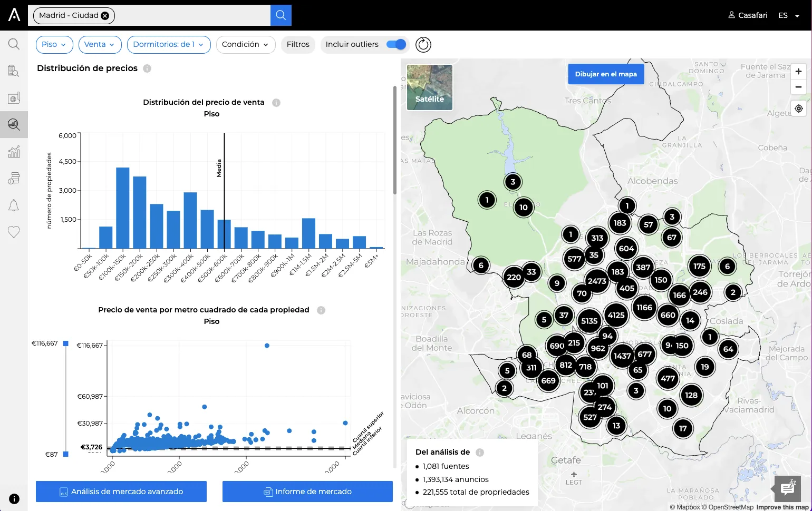Image resolution: width=812 pixels, height=511 pixels.
Task: Click the blue search magnifier button
Action: (x=281, y=15)
